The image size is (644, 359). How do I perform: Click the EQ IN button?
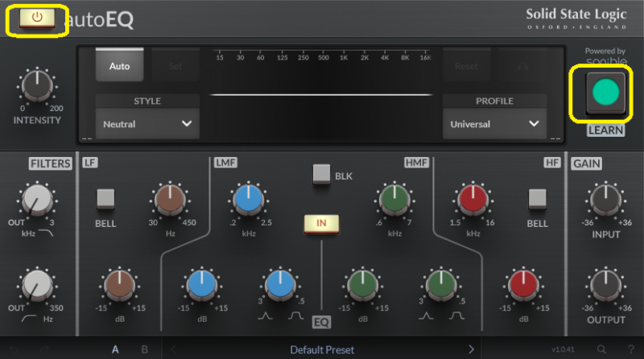pyautogui.click(x=321, y=223)
